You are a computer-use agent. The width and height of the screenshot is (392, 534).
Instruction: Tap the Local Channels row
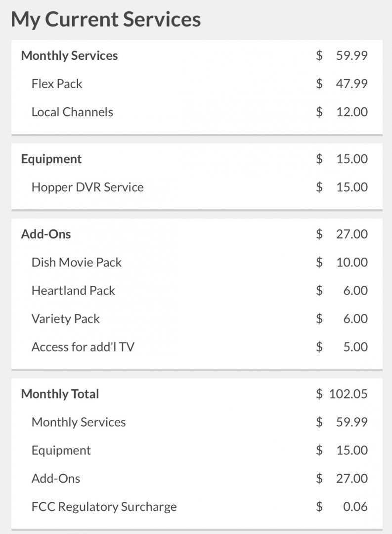197,112
